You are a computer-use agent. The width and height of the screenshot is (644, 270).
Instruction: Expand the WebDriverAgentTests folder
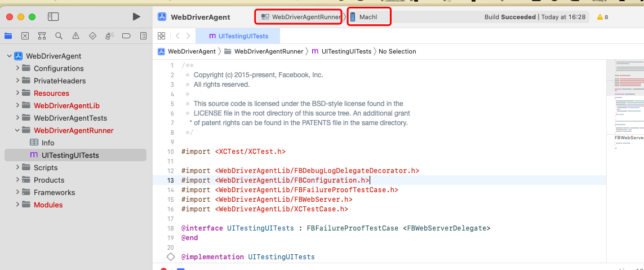[x=17, y=118]
